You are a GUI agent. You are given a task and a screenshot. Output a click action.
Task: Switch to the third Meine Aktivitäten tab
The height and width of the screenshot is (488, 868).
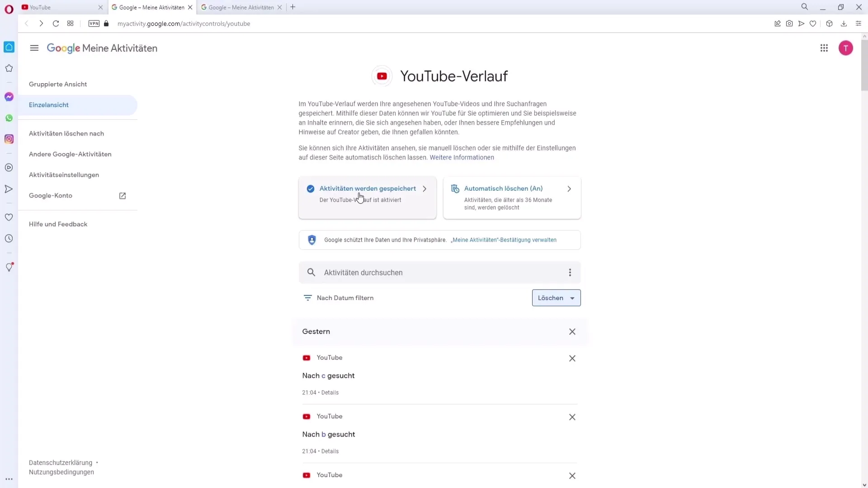click(241, 7)
